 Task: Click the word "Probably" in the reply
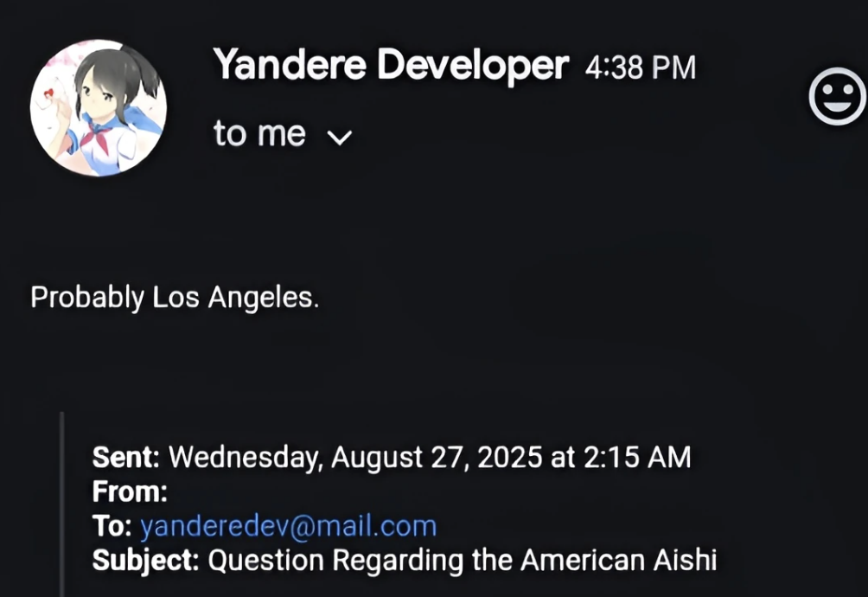pos(87,298)
